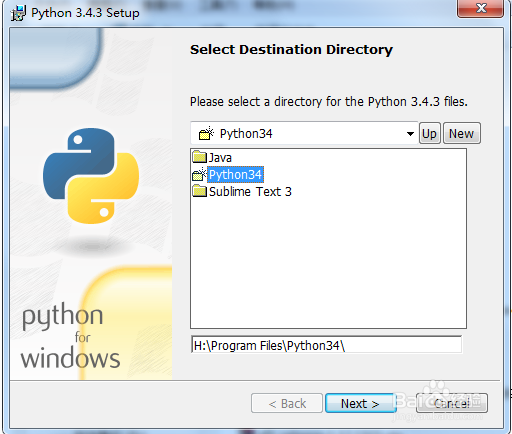
Task: Click the Python34 text in combo box
Action: coord(246,134)
